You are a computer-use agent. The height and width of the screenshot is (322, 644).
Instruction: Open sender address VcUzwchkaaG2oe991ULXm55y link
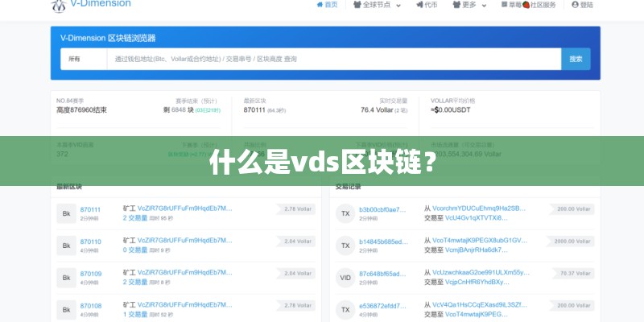pos(481,272)
